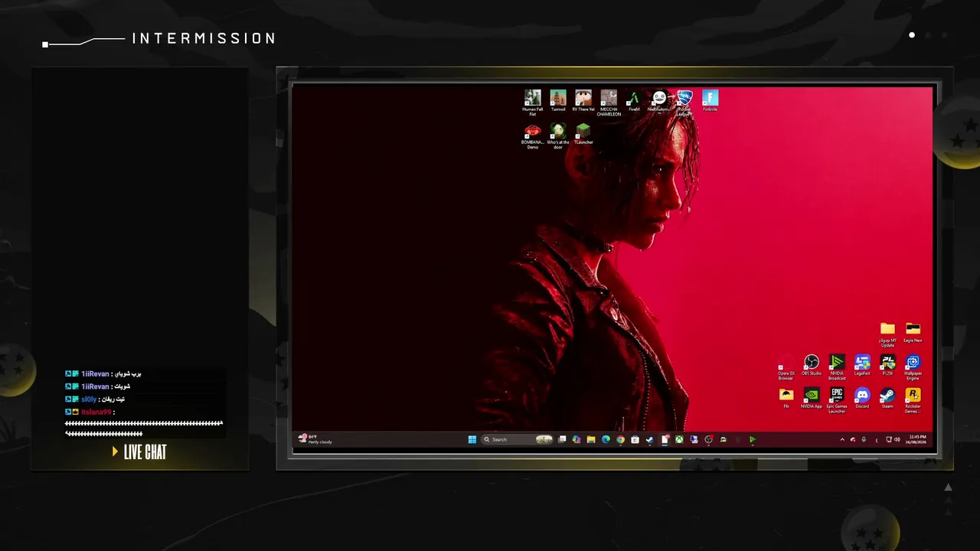Open the green play-arrow taskbar app
The height and width of the screenshot is (551, 980).
point(753,439)
